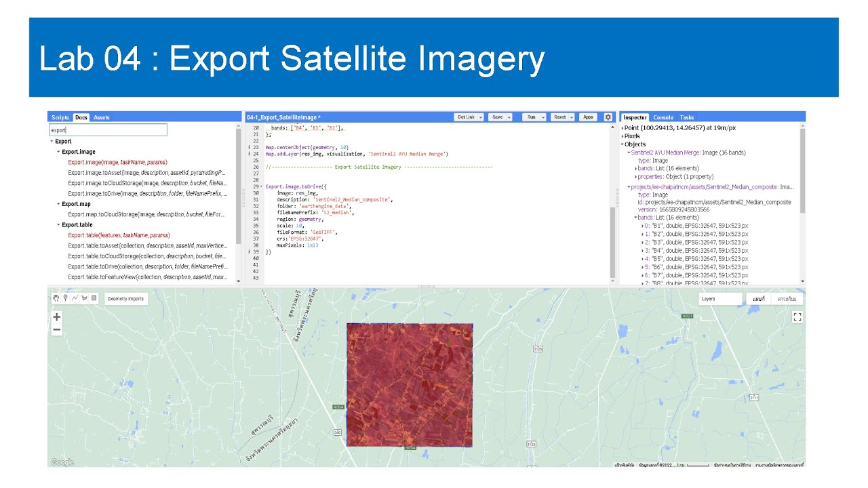Select the draw line tool
This screenshot has height=488, width=868.
(x=75, y=298)
